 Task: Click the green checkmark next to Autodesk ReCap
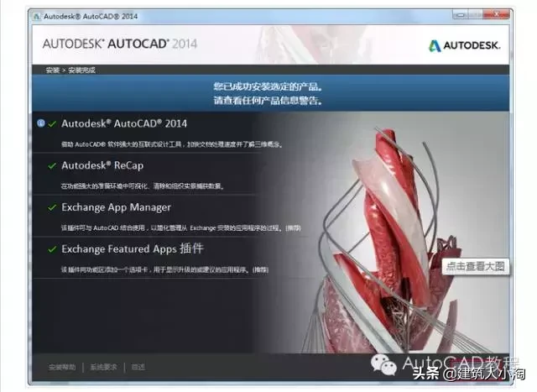tap(52, 166)
